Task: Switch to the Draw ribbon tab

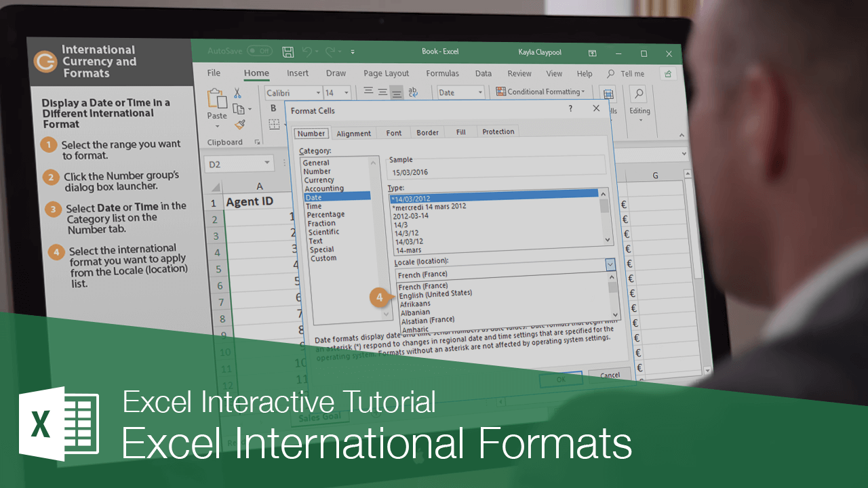Action: (x=336, y=73)
